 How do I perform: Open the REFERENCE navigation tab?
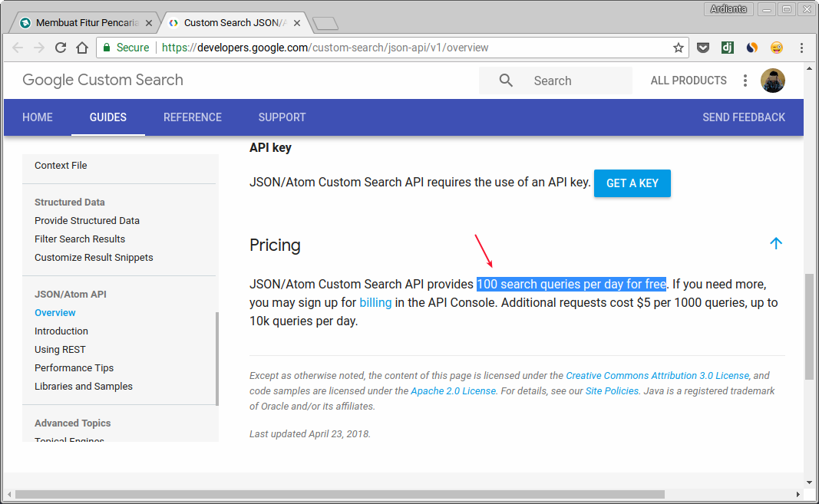[193, 117]
